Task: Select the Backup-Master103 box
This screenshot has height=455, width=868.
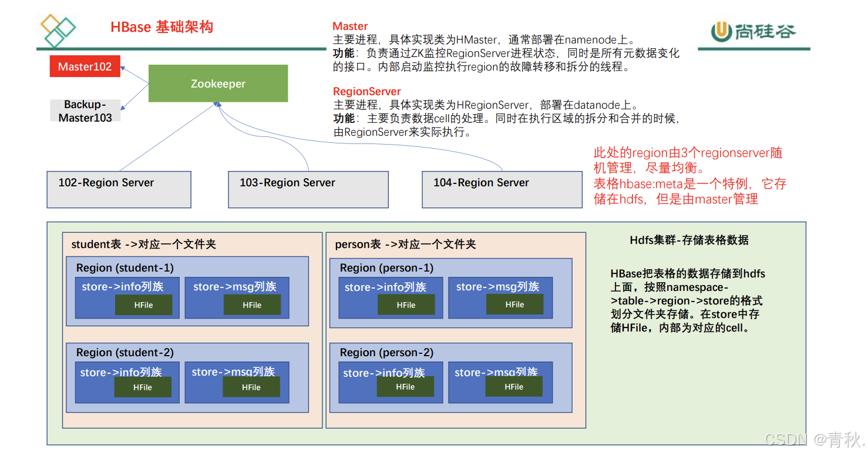Action: coord(85,111)
